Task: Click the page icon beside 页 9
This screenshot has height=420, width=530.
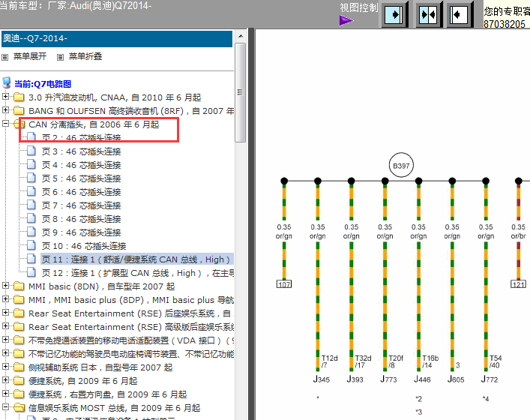Action: (x=31, y=232)
